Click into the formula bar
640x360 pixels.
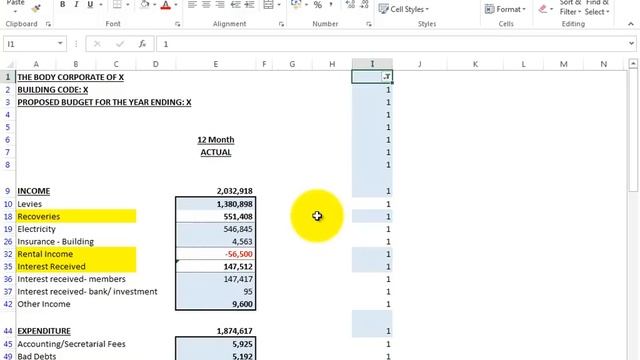pyautogui.click(x=391, y=44)
